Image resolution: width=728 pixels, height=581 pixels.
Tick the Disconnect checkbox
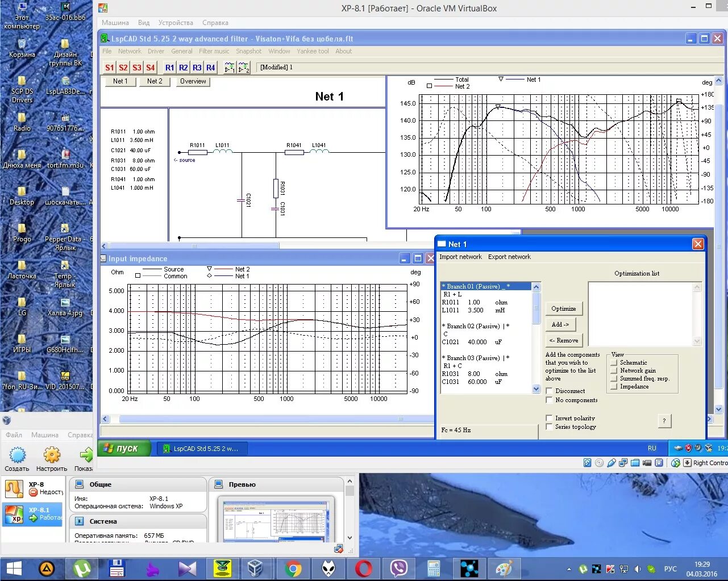[549, 391]
